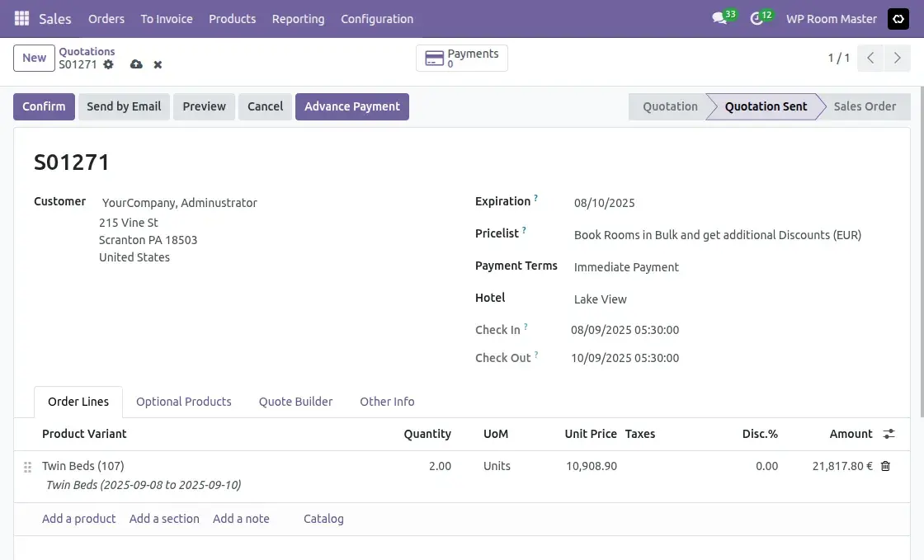The height and width of the screenshot is (560, 924).
Task: Click the Expiration date field
Action: [605, 202]
